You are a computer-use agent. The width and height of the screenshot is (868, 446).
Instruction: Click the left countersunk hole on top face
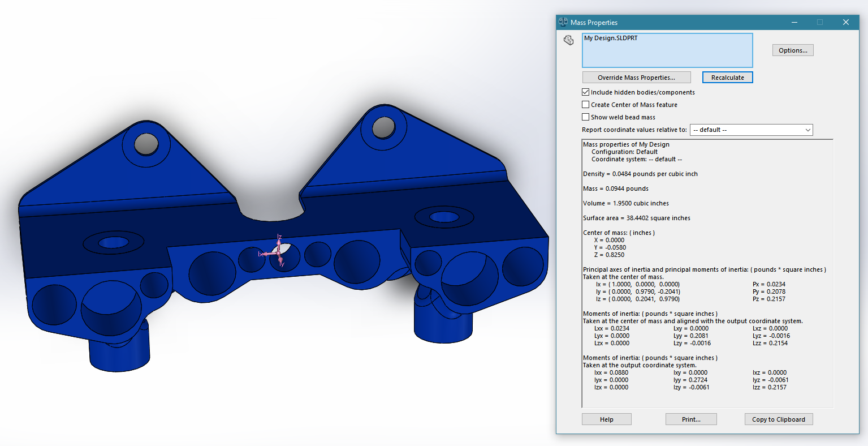tap(114, 243)
